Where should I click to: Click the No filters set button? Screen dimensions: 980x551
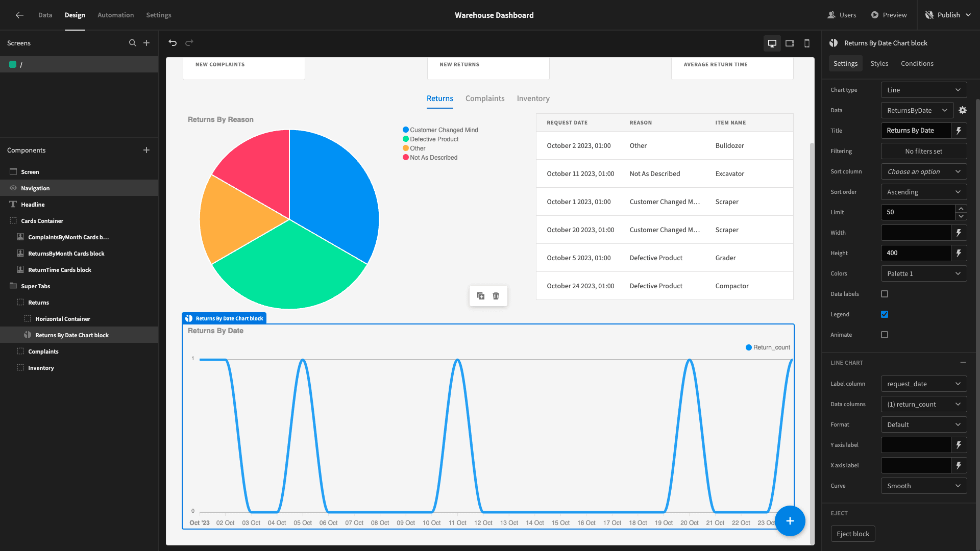pos(924,151)
